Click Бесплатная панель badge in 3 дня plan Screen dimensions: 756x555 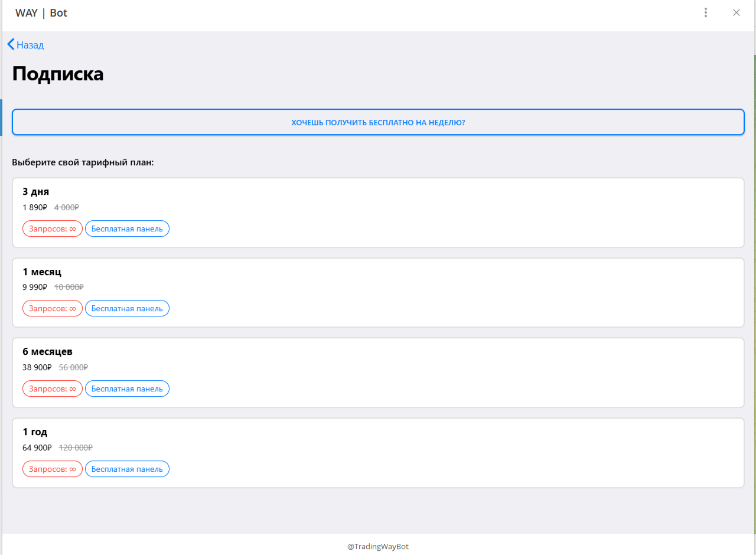[x=127, y=228]
